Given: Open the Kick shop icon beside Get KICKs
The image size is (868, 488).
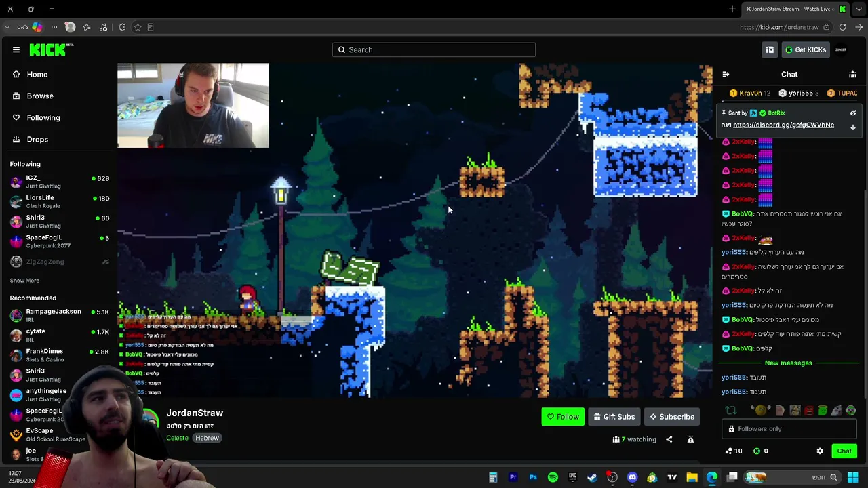Looking at the screenshot, I should point(770,49).
